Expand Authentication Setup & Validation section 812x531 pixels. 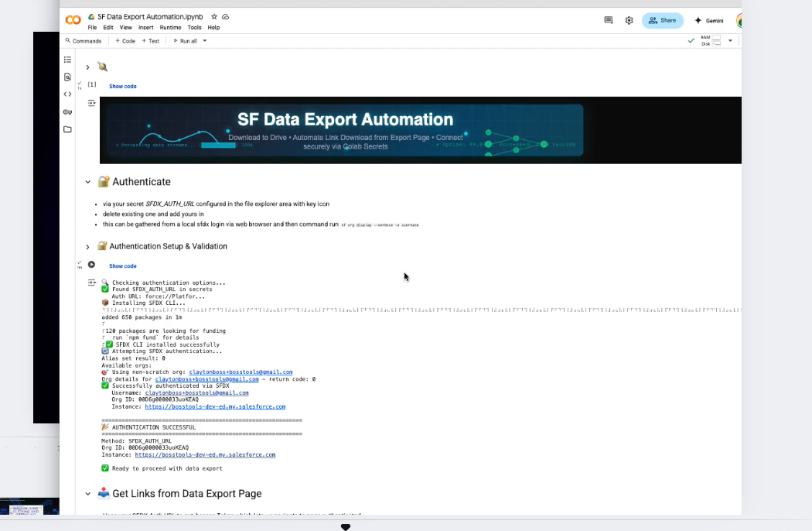87,247
